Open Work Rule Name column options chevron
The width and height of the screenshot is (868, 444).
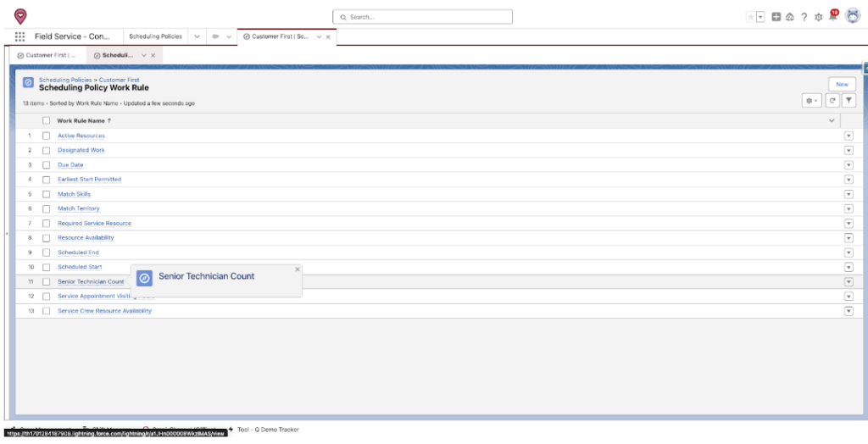(x=832, y=120)
